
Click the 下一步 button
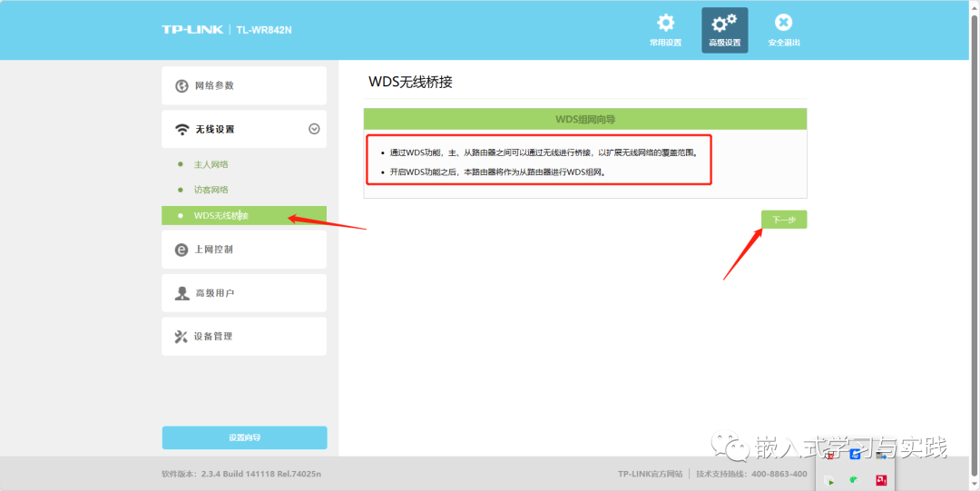[x=784, y=220]
